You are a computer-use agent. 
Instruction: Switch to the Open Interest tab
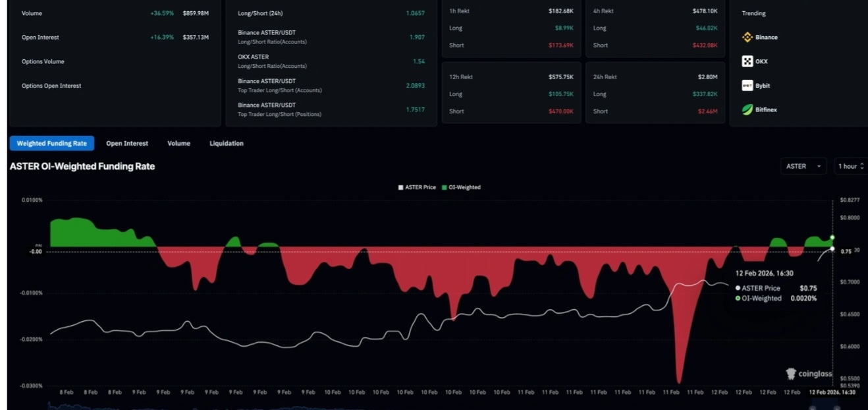[127, 143]
